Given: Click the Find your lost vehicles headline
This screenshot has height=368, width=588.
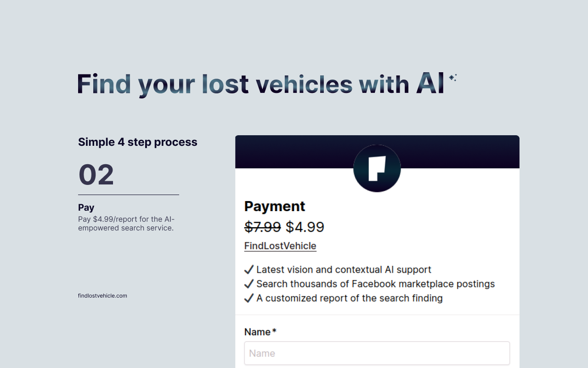Looking at the screenshot, I should pos(260,84).
